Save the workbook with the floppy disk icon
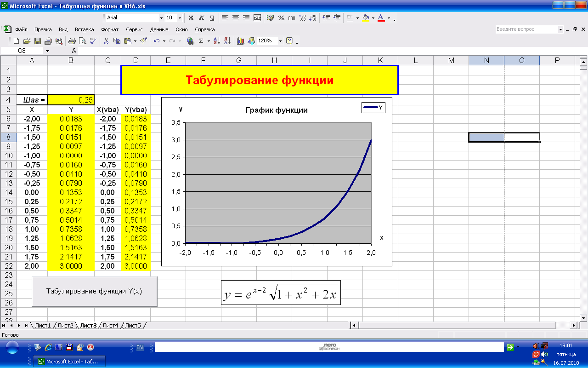This screenshot has height=368, width=588. (x=38, y=41)
